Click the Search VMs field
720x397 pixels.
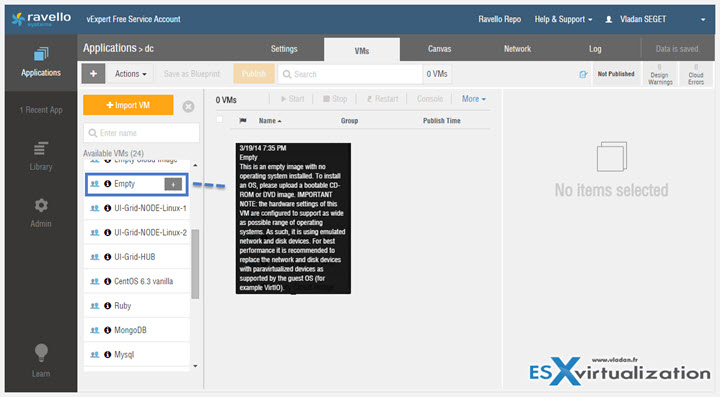(350, 74)
